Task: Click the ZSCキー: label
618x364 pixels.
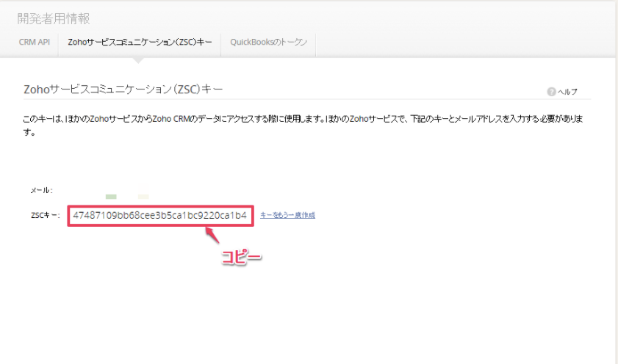Action: point(46,215)
